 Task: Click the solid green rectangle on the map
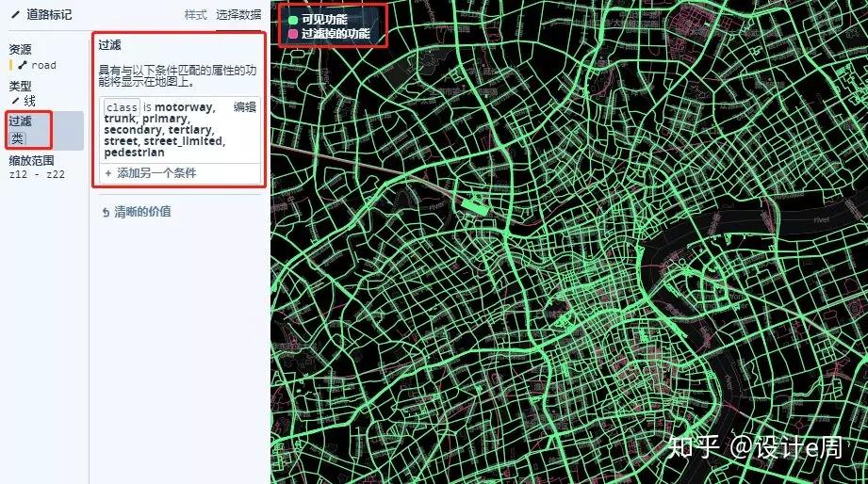[474, 207]
